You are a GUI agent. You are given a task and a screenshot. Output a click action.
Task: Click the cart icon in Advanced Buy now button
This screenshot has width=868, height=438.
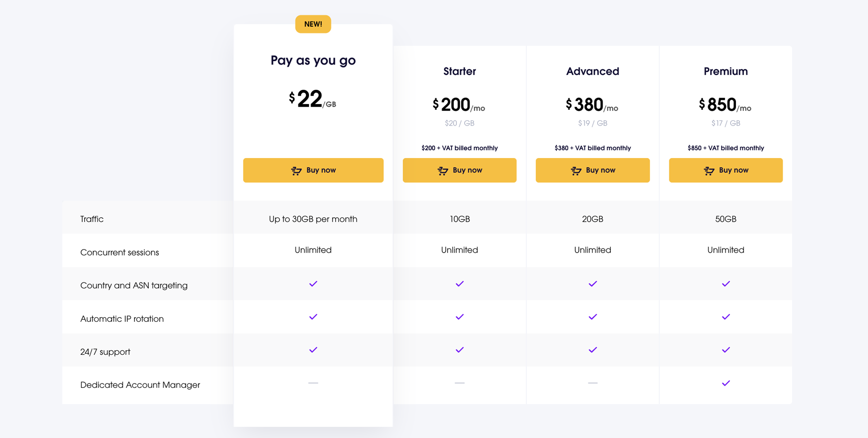click(576, 171)
